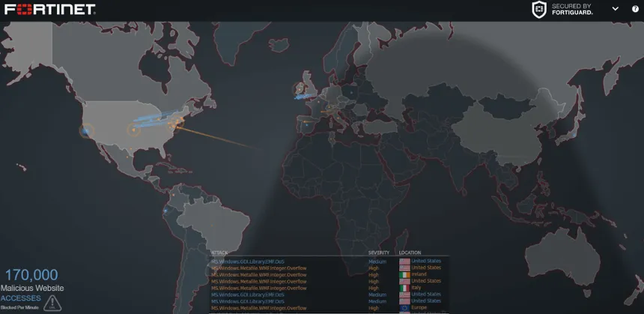Click Iceland on the threat map
The height and width of the screenshot is (314, 644).
[x=279, y=45]
